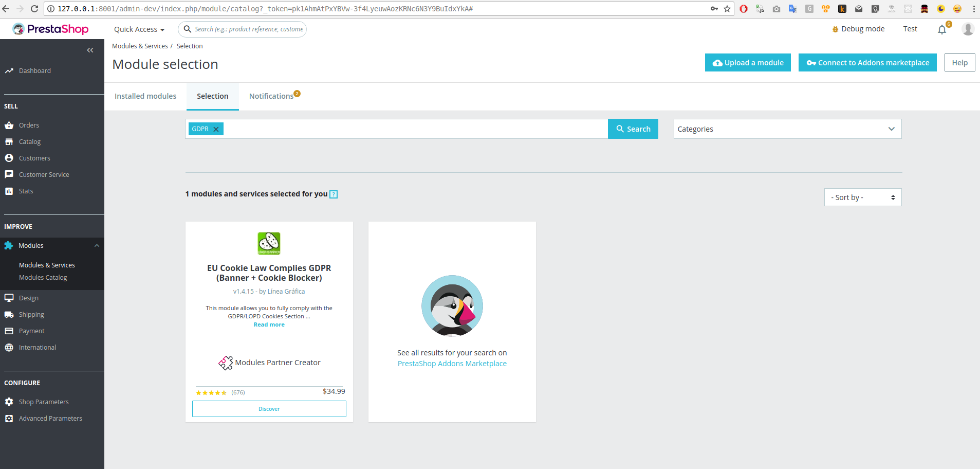Click the Google Translate extension icon
The width and height of the screenshot is (980, 469).
[793, 9]
